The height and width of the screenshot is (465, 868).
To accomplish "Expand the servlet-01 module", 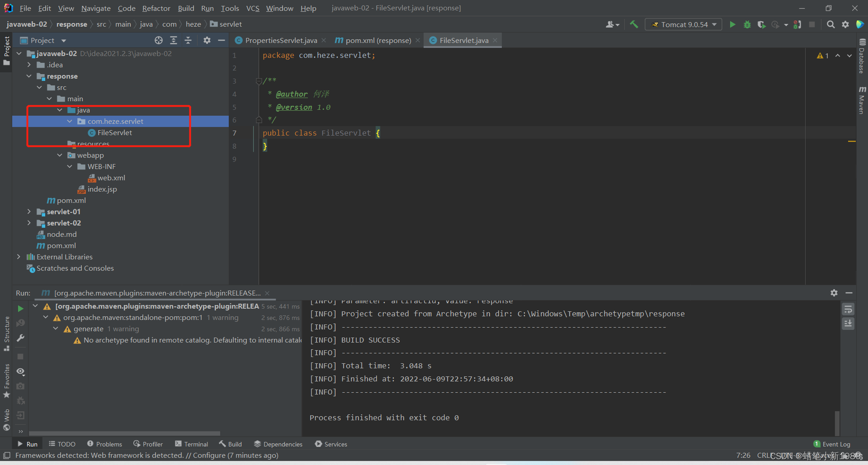I will pos(29,211).
